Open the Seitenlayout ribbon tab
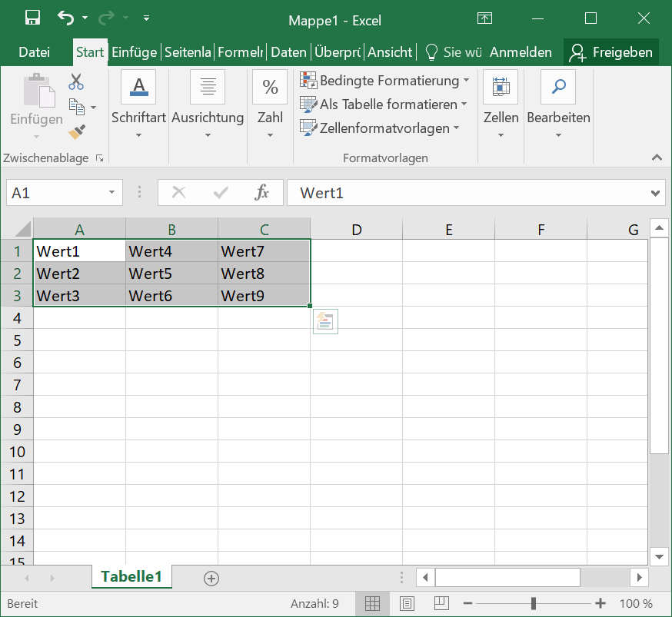Viewport: 672px width, 617px height. [188, 52]
